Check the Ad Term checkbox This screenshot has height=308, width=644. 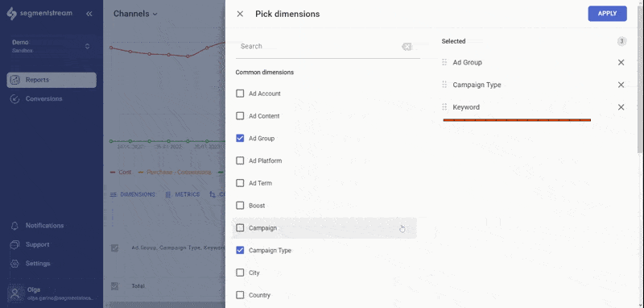(240, 183)
